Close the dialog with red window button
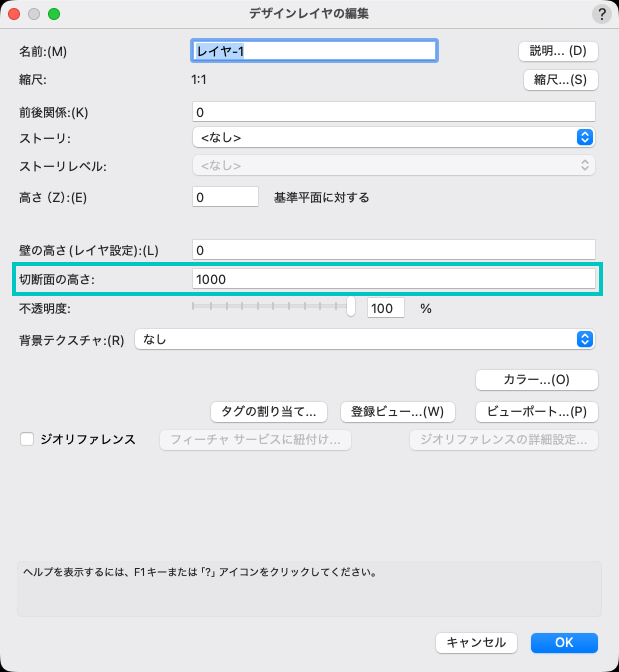 [x=15, y=15]
